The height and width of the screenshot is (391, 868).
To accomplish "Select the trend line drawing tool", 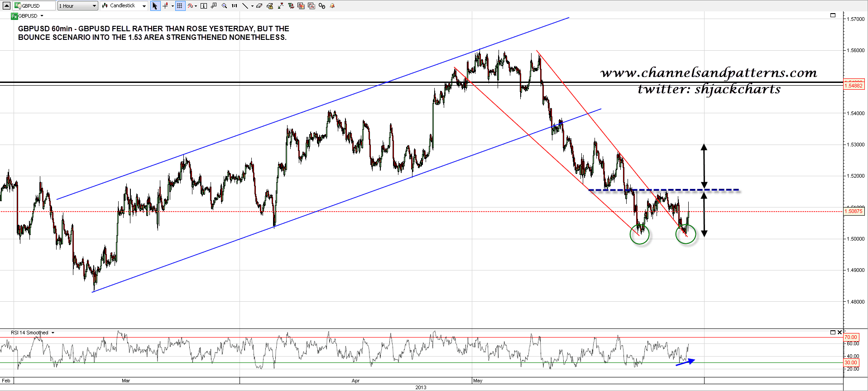I will [x=245, y=6].
